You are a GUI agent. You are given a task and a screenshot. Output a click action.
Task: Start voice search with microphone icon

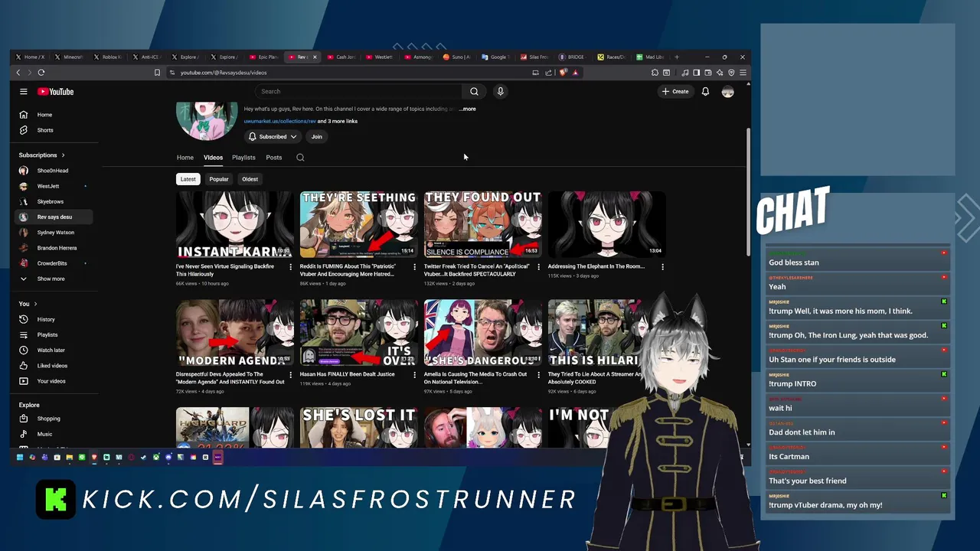coord(500,92)
